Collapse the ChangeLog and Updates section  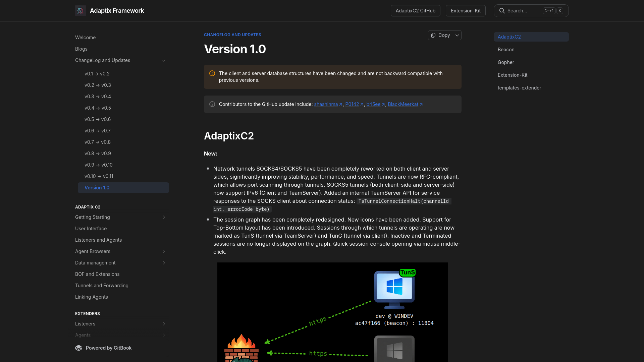point(164,60)
